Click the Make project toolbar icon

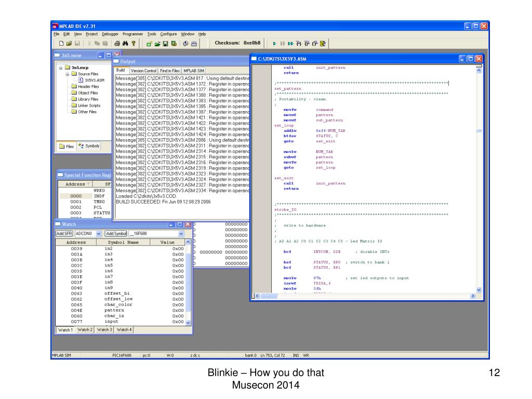185,44
